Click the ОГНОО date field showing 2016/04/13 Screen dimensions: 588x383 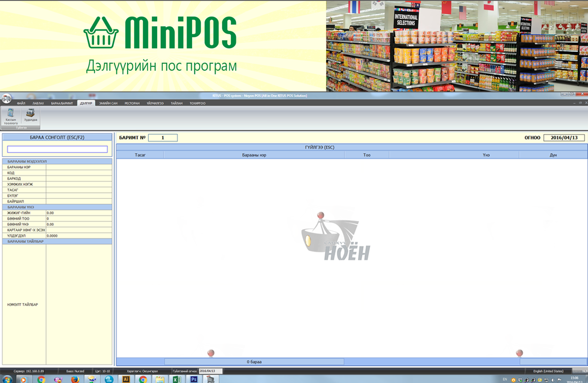click(564, 138)
